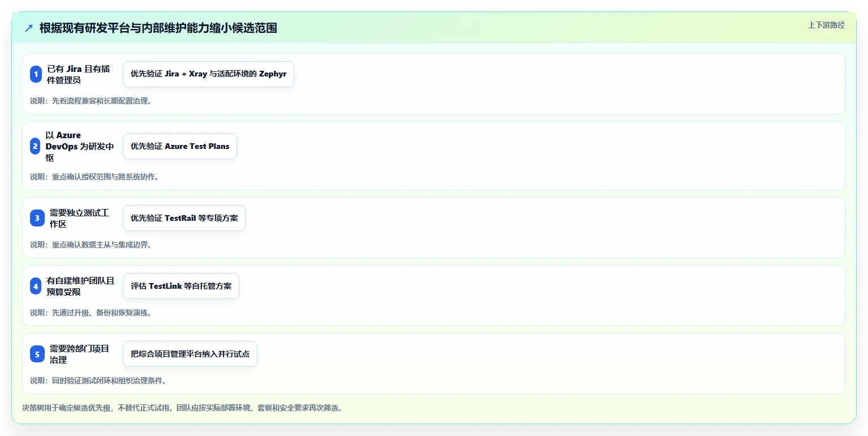The width and height of the screenshot is (868, 436).
Task: Click step number 1 badge
Action: [36, 74]
